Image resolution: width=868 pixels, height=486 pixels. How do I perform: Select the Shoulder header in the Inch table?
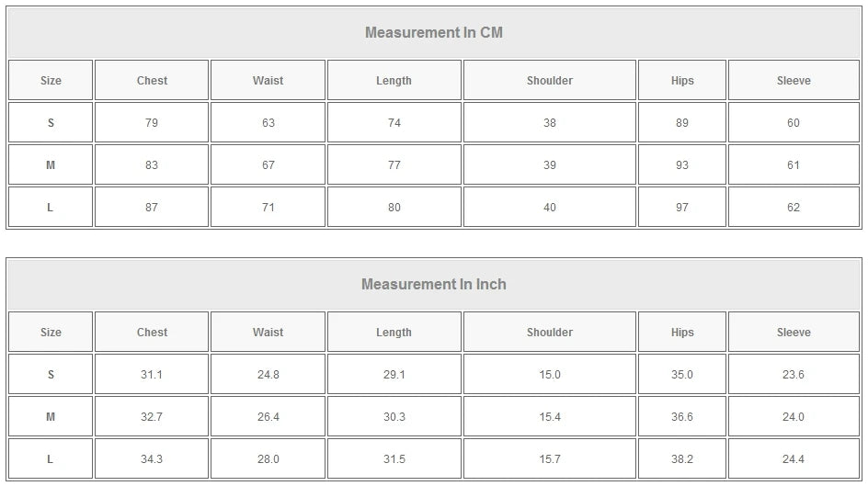(x=549, y=333)
